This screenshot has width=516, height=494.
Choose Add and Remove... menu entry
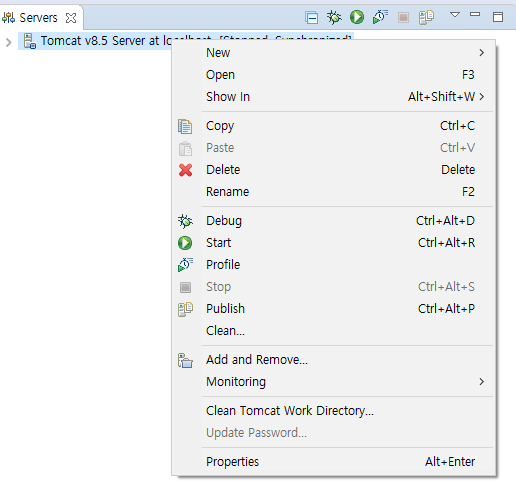pos(334,360)
